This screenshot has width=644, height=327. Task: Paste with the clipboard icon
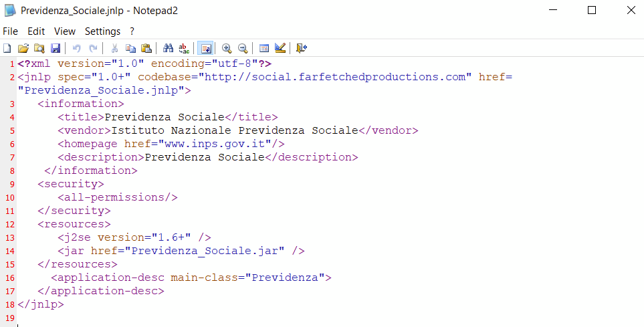(x=146, y=48)
